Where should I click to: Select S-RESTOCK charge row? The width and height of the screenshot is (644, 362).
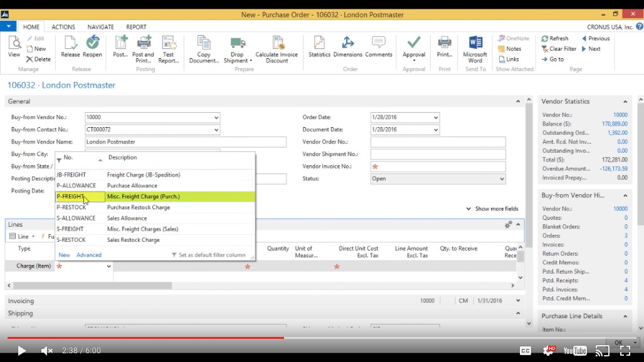pos(156,240)
